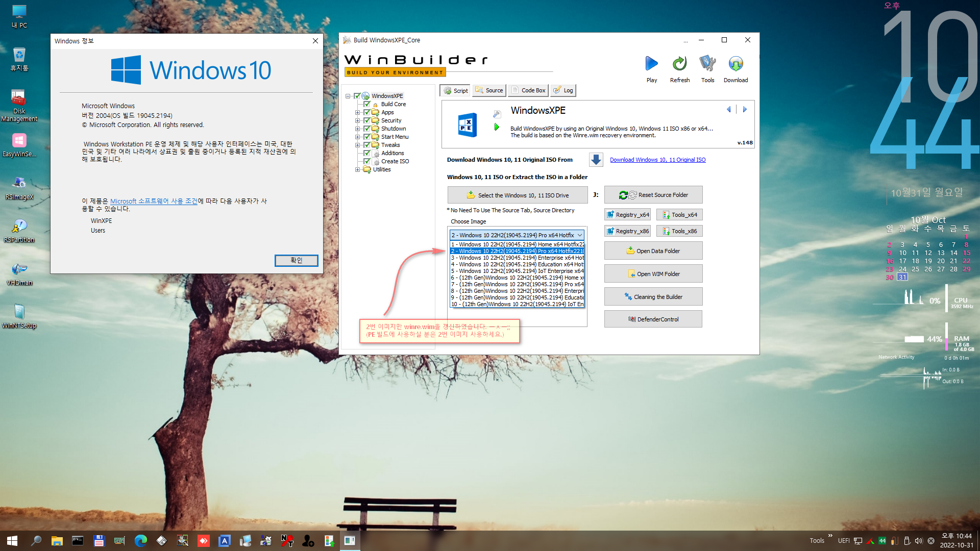This screenshot has height=551, width=980.
Task: Click Cleaning the Builder button
Action: (653, 297)
